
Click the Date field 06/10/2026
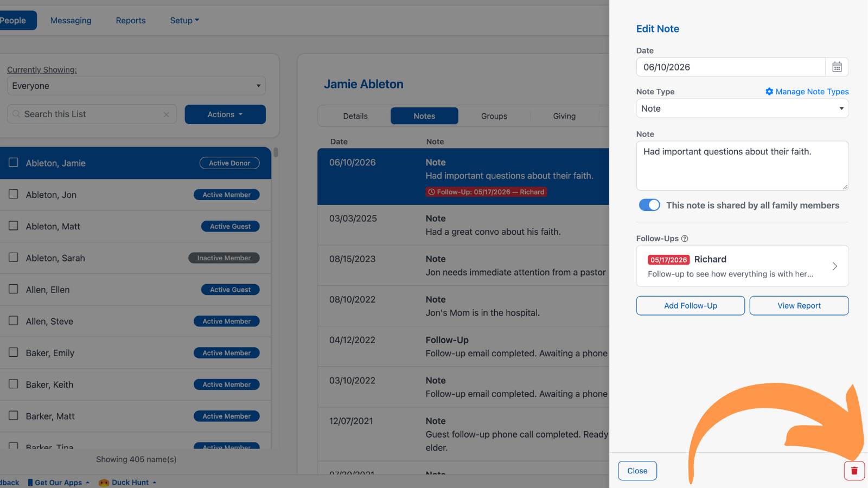click(731, 67)
